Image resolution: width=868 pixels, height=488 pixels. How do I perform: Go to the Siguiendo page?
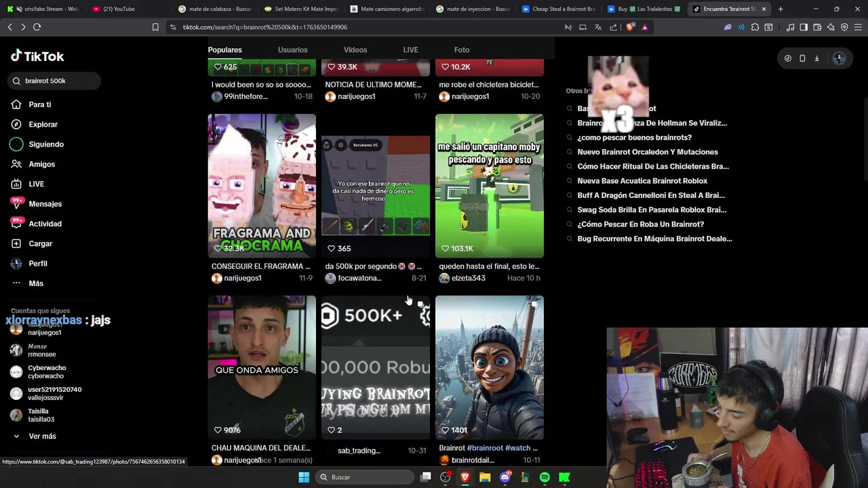(x=37, y=144)
